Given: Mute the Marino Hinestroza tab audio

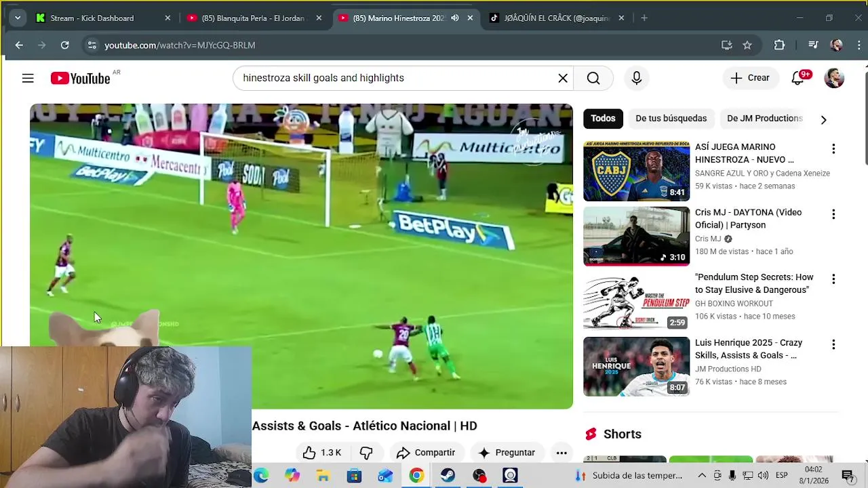Looking at the screenshot, I should coord(455,18).
